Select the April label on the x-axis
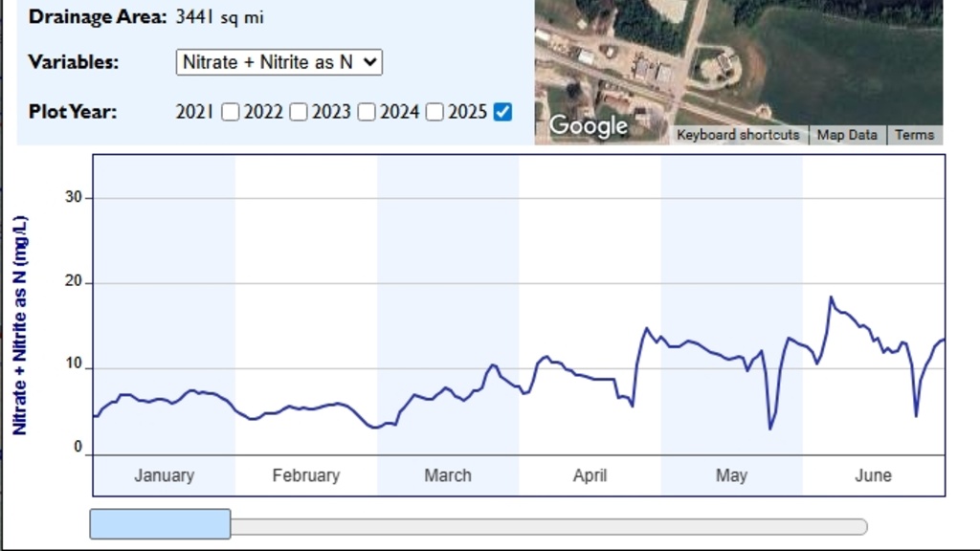Image resolution: width=980 pixels, height=551 pixels. (x=590, y=475)
